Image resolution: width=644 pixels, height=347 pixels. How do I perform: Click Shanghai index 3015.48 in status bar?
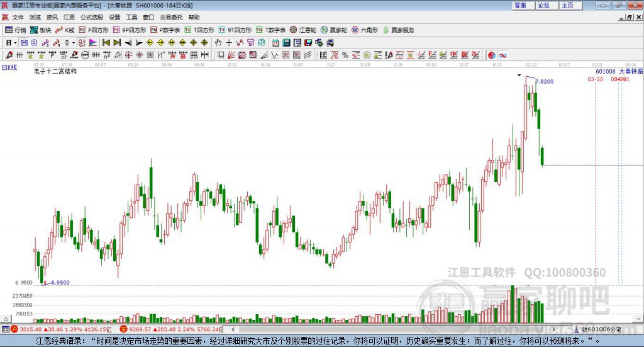[30, 329]
